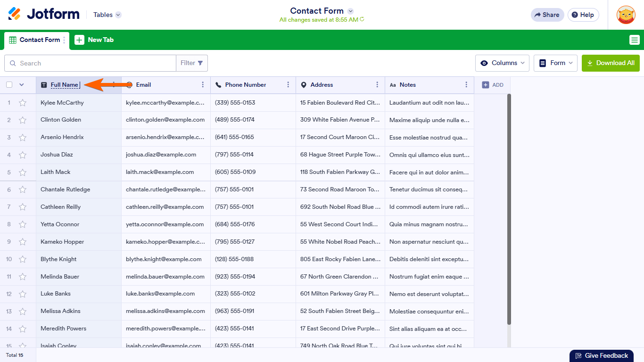
Task: Click the Jotform logo
Action: [44, 14]
